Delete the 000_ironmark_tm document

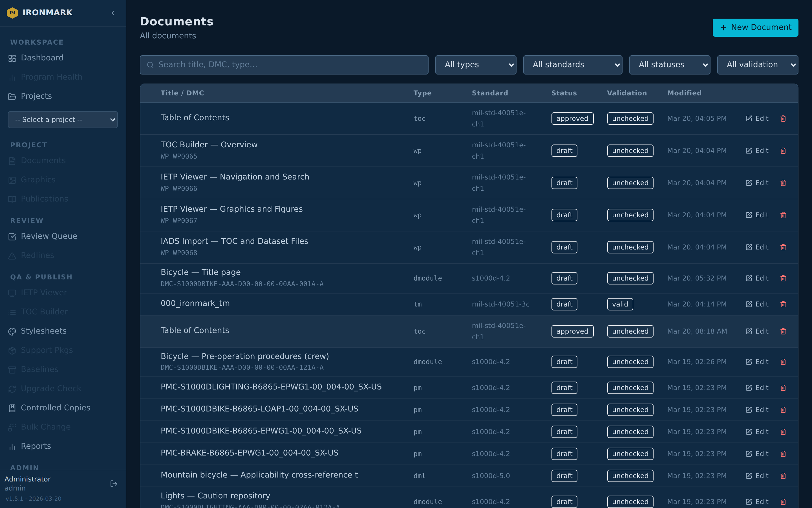tap(783, 305)
